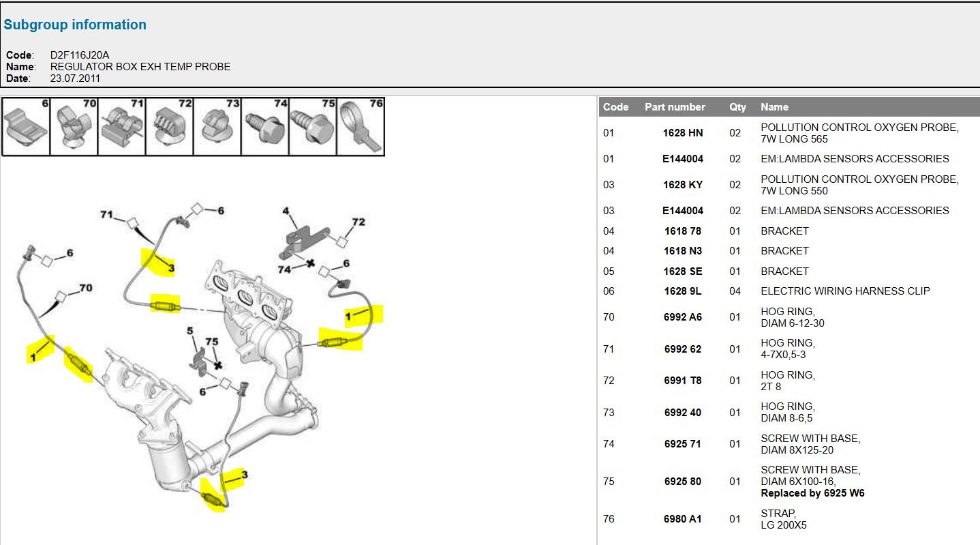Click bracket callout number 4 in the diagram
Image resolution: width=980 pixels, height=545 pixels.
tap(286, 211)
